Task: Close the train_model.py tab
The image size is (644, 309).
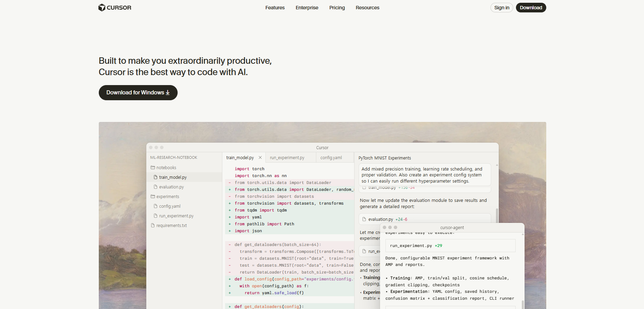Action: pyautogui.click(x=260, y=157)
